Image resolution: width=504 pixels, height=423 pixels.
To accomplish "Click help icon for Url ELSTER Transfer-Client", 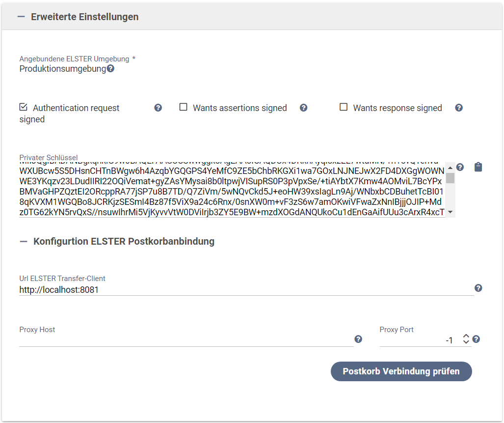I will [x=478, y=288].
